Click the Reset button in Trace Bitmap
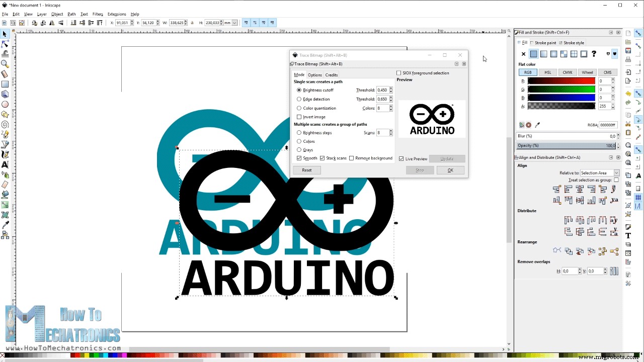The width and height of the screenshot is (644, 362). (x=306, y=170)
